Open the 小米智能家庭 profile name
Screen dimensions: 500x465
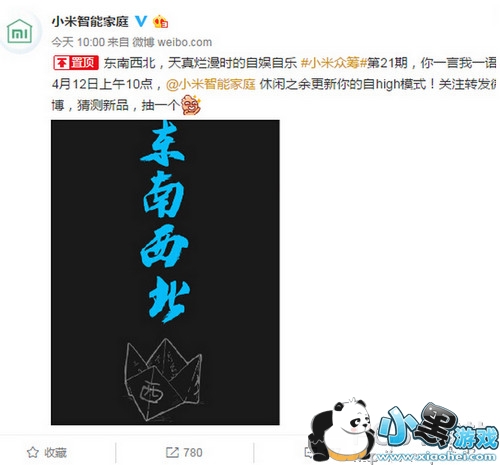tap(90, 22)
